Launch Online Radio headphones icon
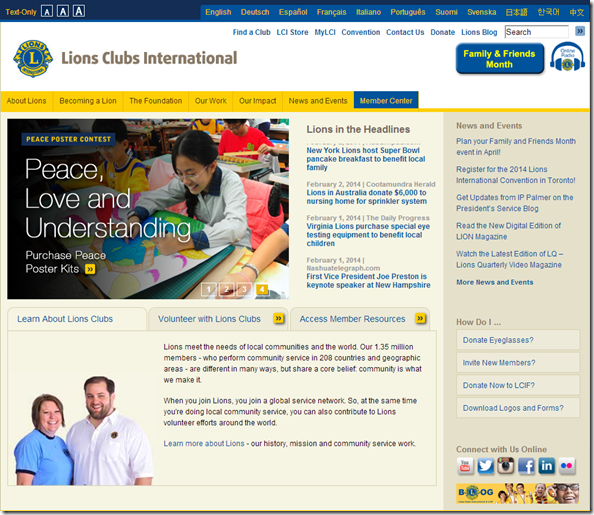Image resolution: width=594 pixels, height=515 pixels. (567, 58)
